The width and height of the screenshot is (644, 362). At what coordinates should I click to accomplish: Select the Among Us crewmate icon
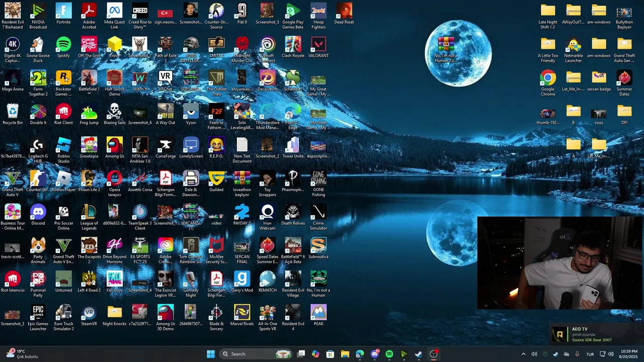[x=115, y=148]
